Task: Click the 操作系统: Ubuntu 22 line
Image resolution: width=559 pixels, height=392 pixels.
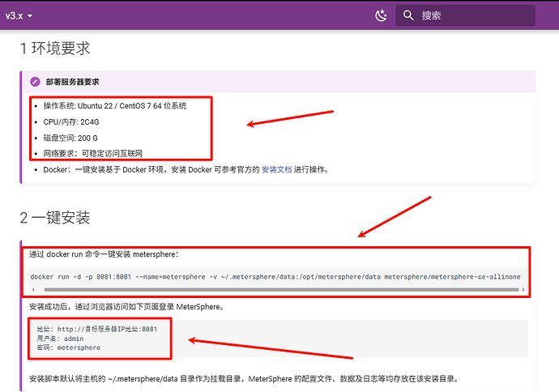Action: 115,106
